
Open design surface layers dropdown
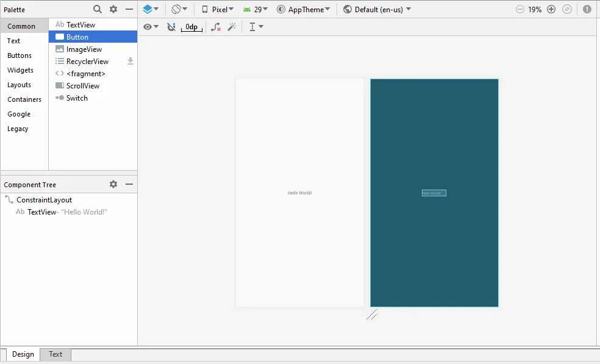pyautogui.click(x=151, y=9)
